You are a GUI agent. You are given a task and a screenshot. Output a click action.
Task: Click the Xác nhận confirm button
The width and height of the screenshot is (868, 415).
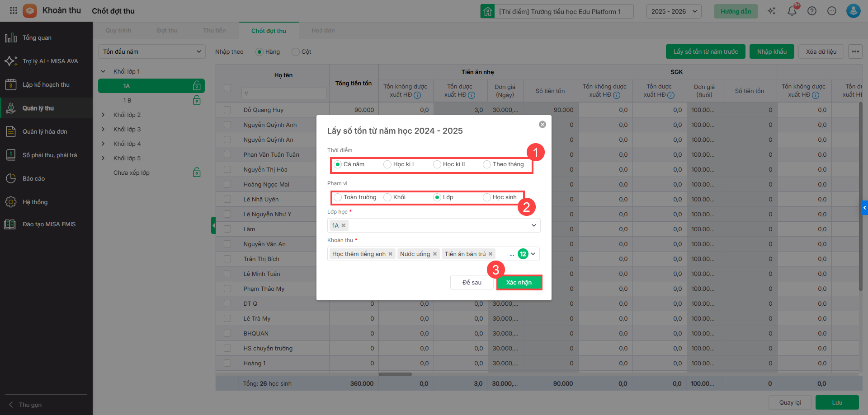pos(519,282)
